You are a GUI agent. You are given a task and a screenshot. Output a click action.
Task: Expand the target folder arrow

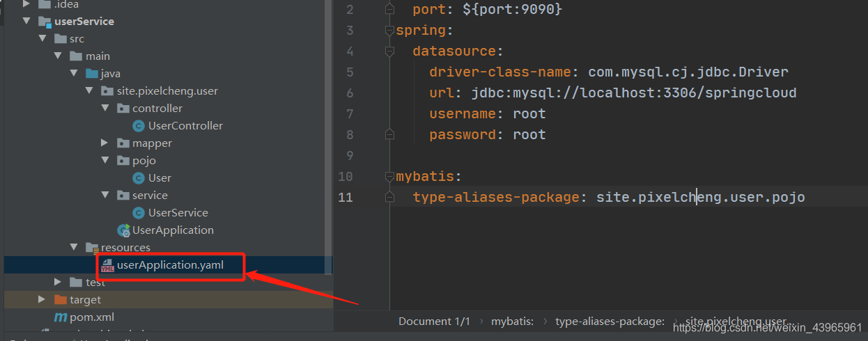tap(42, 299)
